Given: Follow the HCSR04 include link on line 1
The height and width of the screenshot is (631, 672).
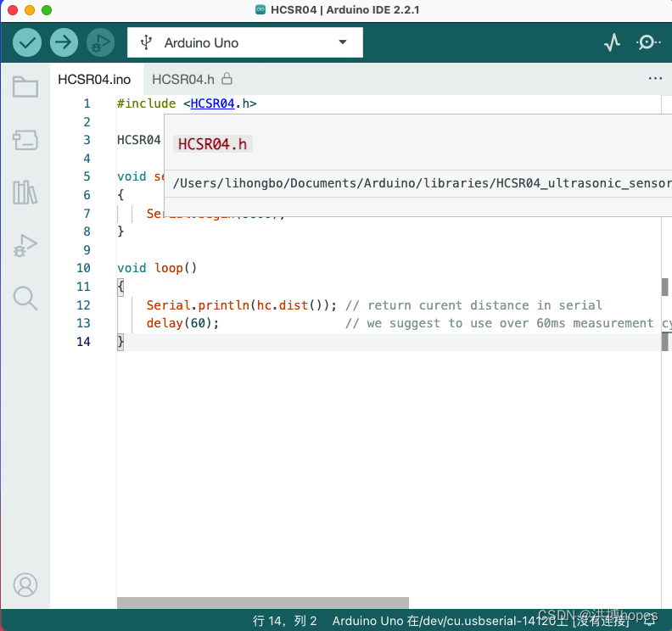Looking at the screenshot, I should point(213,103).
